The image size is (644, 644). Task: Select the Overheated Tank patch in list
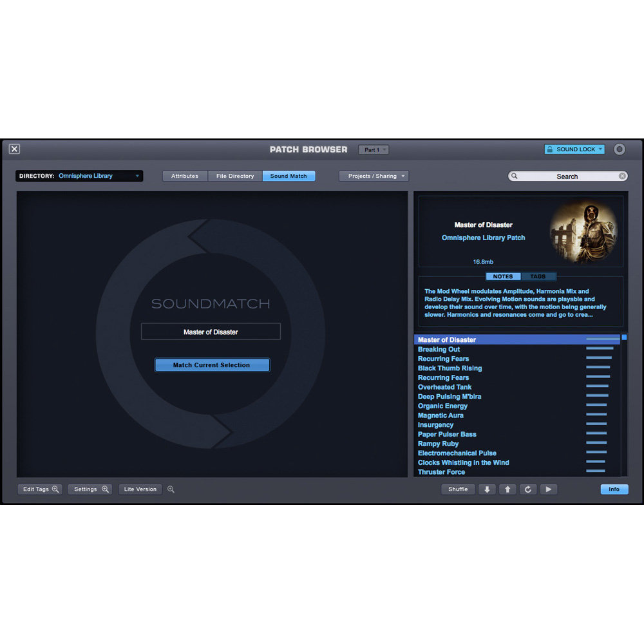[x=445, y=387]
